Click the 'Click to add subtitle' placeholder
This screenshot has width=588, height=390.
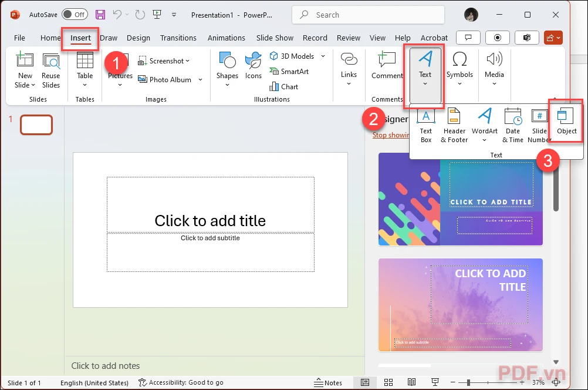pos(210,252)
